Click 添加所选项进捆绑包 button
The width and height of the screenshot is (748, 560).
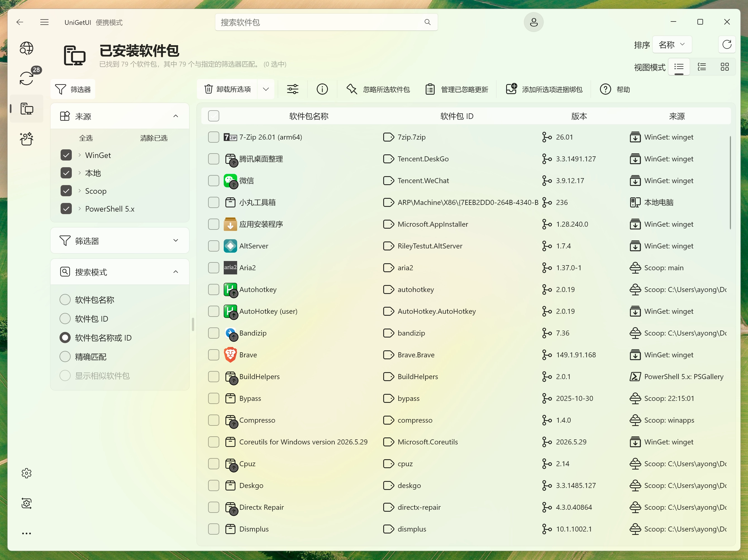point(544,89)
